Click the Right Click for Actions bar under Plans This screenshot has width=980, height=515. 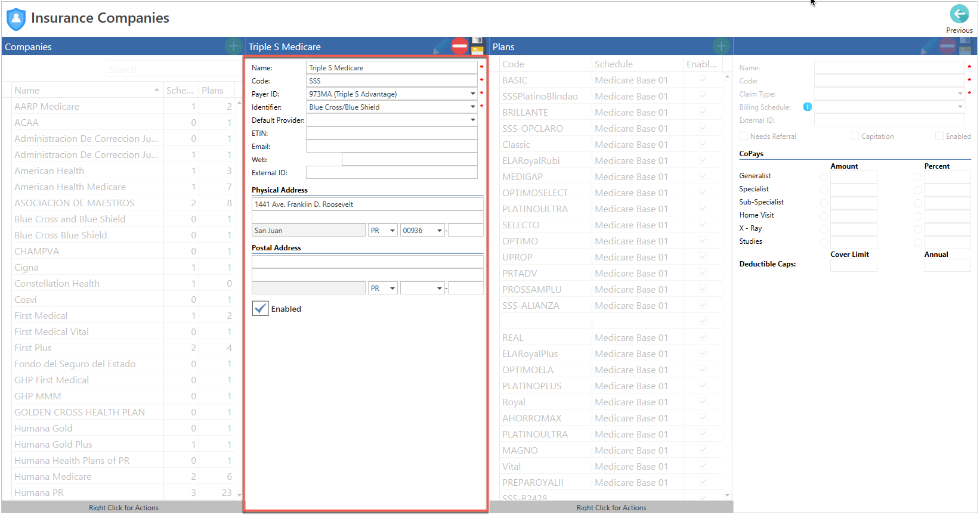[x=611, y=507]
